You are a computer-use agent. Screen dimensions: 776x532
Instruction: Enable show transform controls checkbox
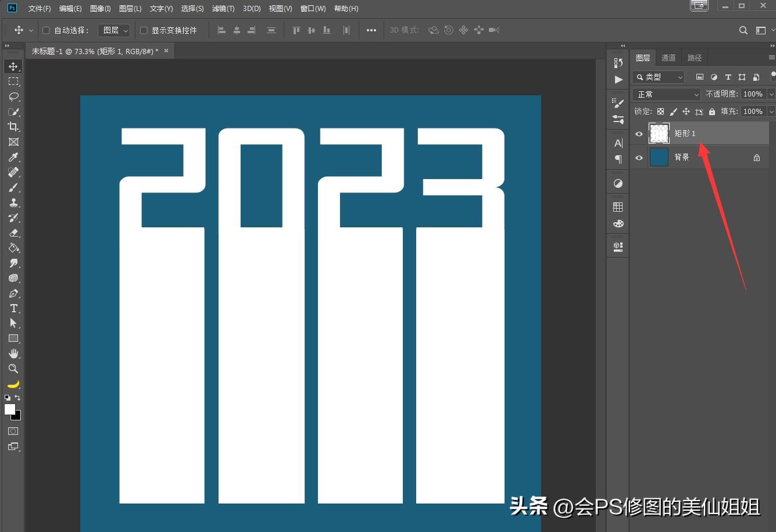point(144,30)
